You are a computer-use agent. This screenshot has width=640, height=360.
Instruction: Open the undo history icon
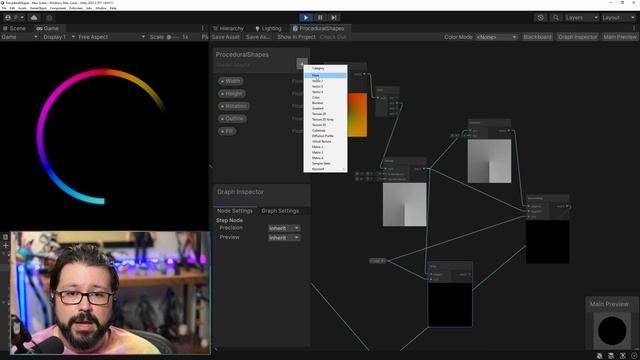coord(540,18)
